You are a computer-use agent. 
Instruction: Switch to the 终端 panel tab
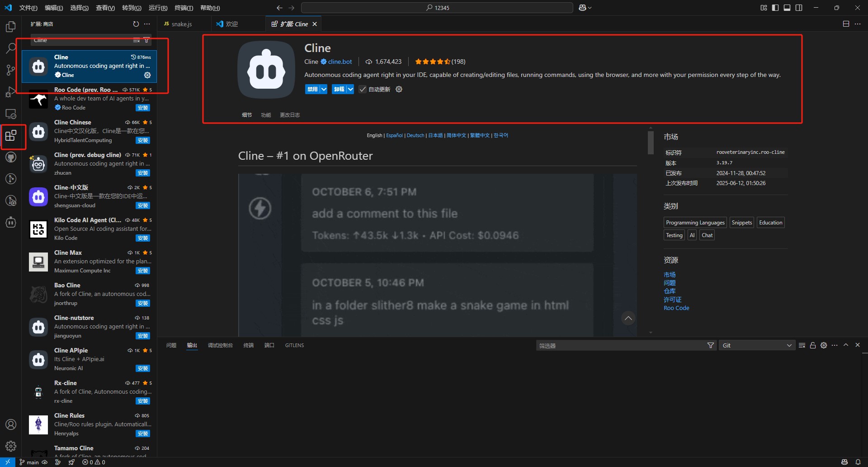[249, 345]
